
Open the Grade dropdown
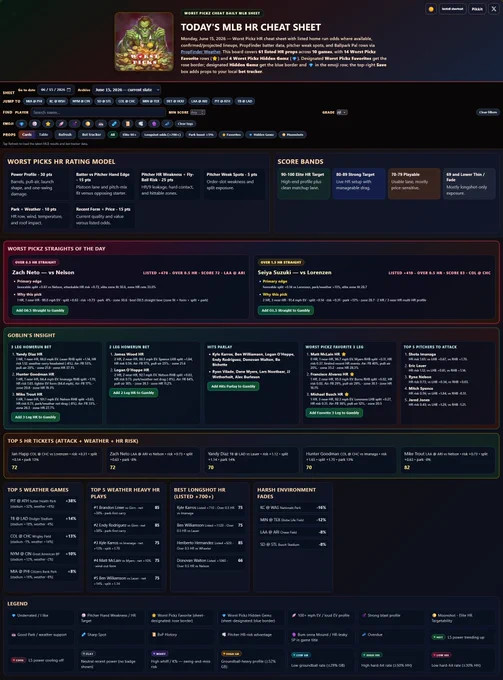342,112
